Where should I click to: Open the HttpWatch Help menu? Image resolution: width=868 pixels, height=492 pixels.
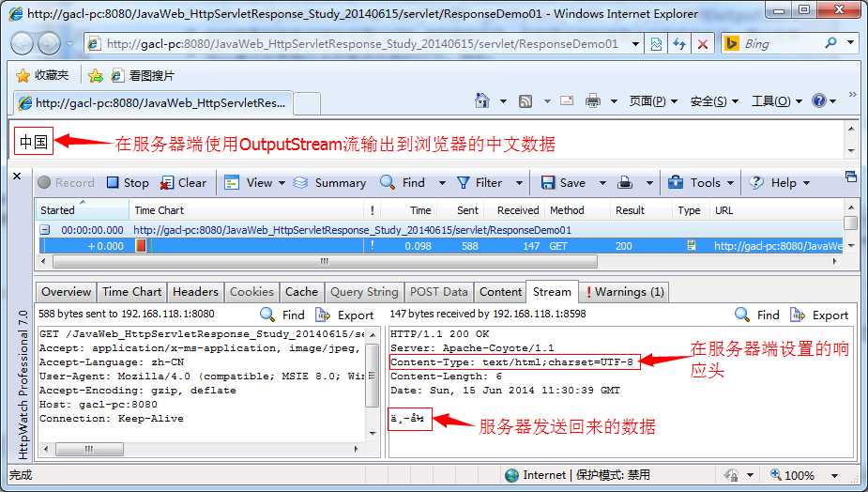pyautogui.click(x=780, y=183)
